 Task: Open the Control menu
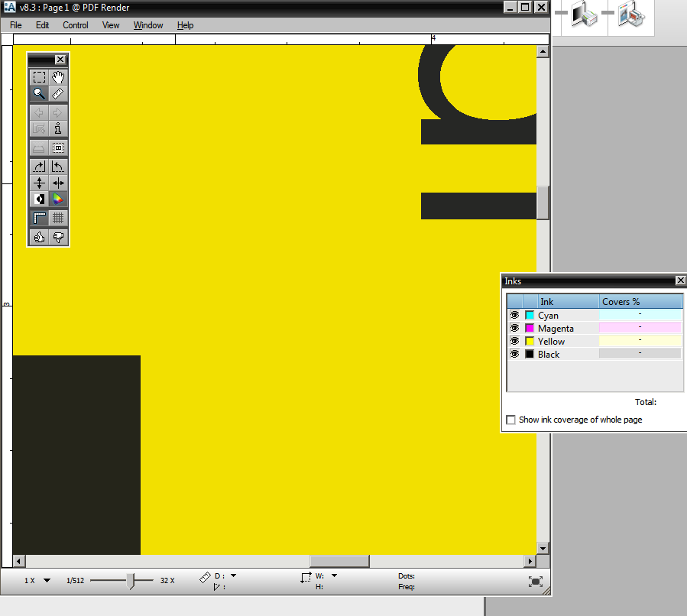tap(76, 25)
